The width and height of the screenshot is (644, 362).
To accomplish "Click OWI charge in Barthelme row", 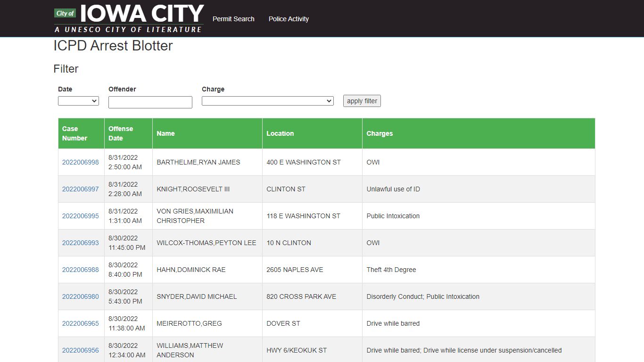I will tap(373, 162).
